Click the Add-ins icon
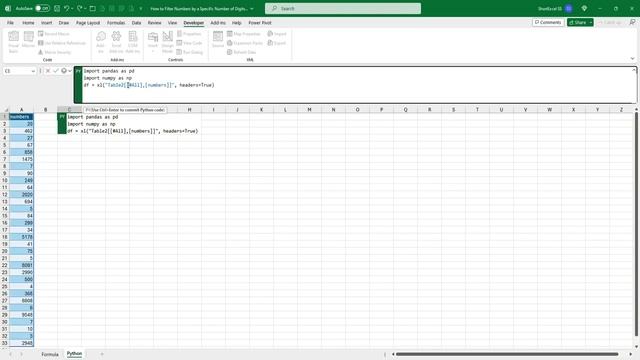 point(100,42)
